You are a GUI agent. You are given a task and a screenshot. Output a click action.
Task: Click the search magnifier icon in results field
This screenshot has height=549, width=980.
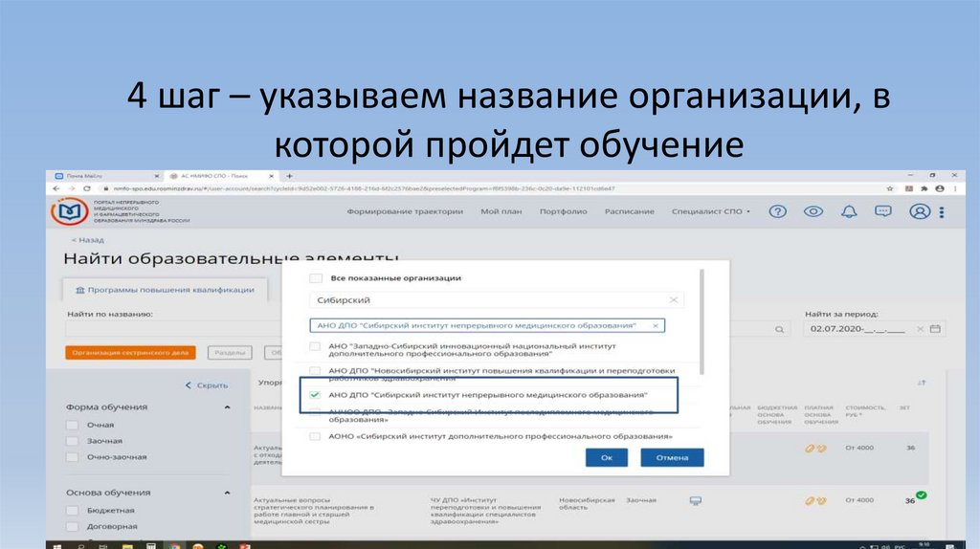pos(779,329)
